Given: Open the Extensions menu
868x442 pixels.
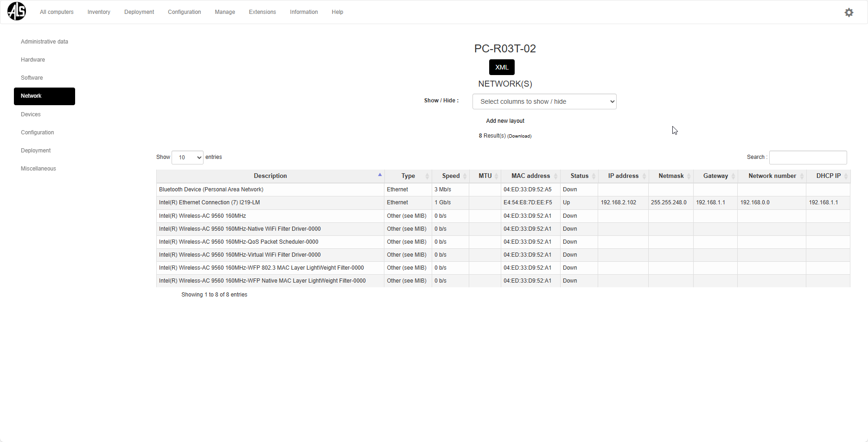Looking at the screenshot, I should click(262, 12).
